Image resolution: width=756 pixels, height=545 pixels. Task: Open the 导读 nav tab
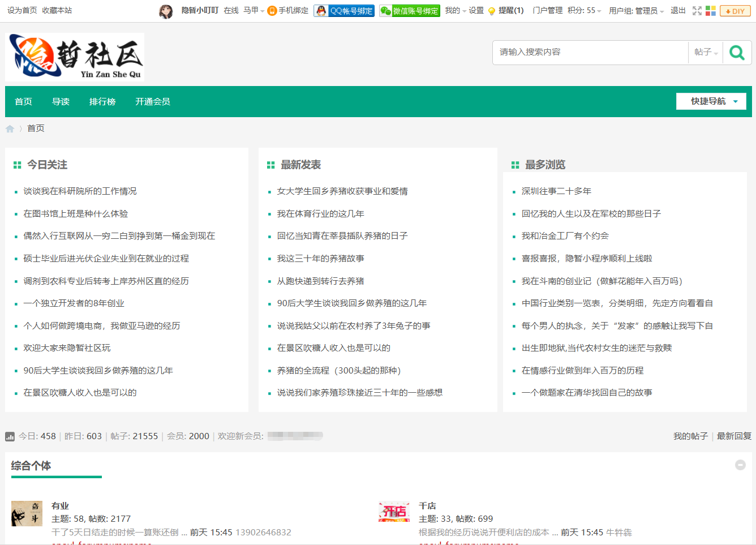61,102
